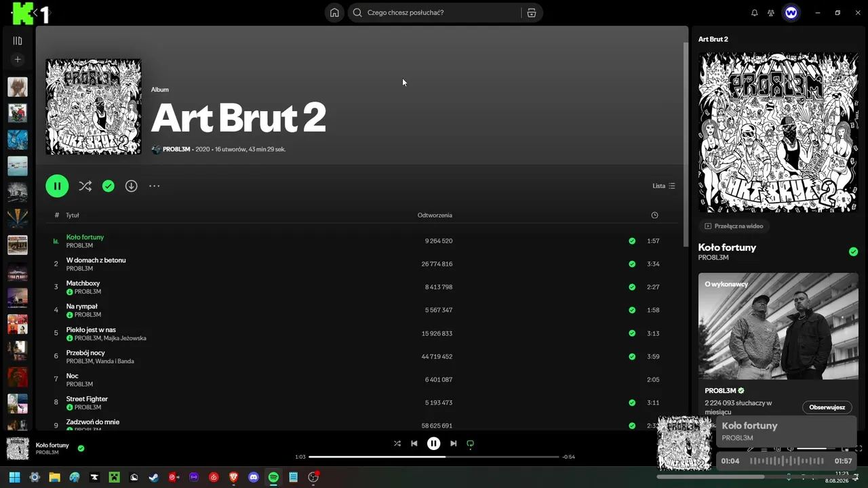Toggle liked checkmark on Matchboxy row
The image size is (868, 488).
coord(632,287)
